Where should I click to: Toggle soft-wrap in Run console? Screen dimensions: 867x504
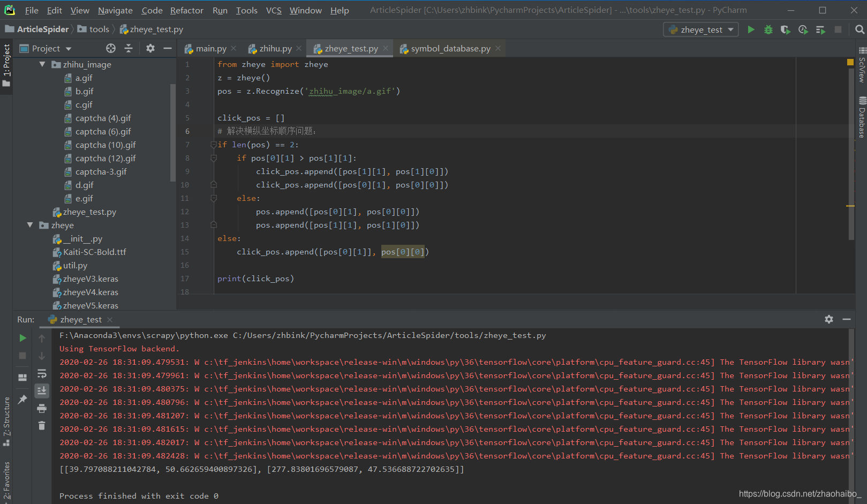click(x=42, y=373)
